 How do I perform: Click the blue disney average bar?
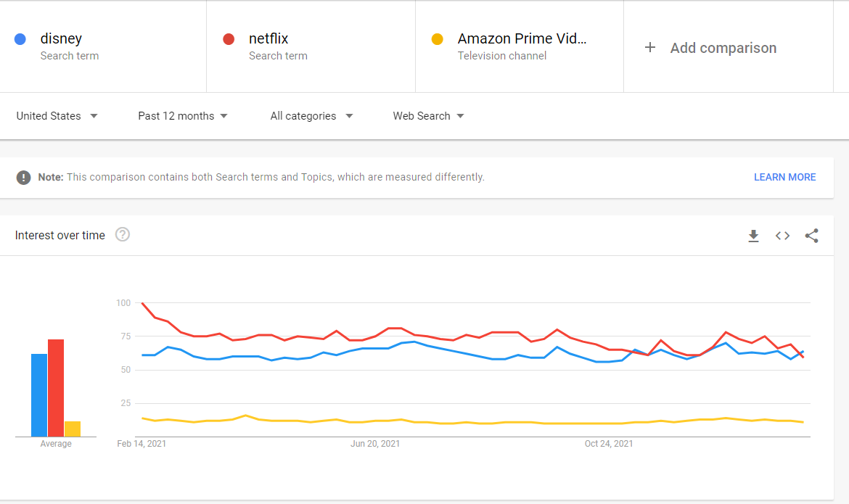(x=39, y=395)
